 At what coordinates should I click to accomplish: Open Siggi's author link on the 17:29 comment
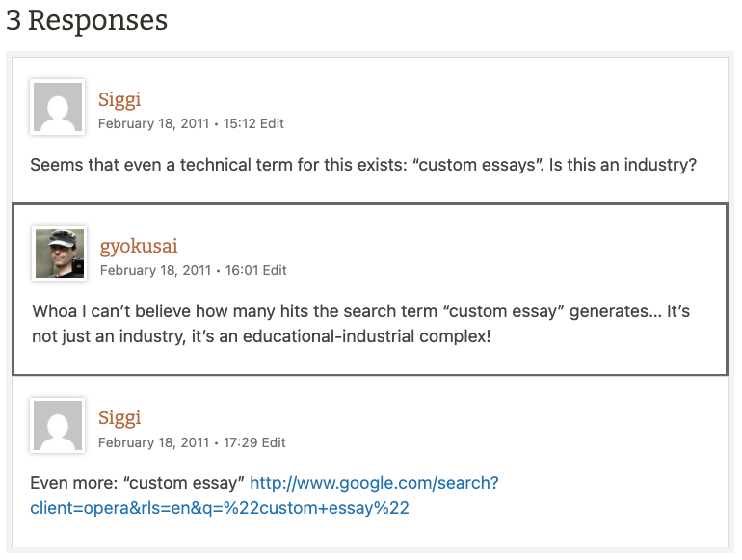pos(119,417)
